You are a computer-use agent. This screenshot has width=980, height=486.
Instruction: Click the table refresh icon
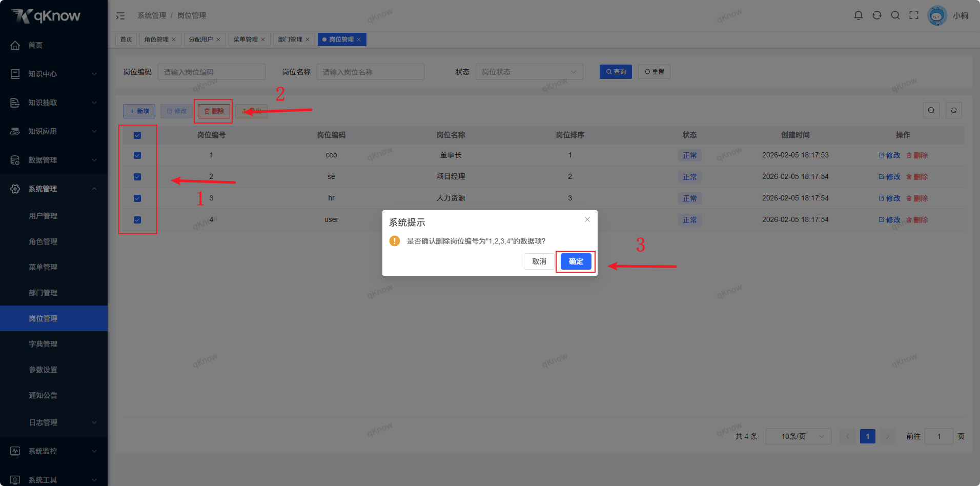[954, 110]
